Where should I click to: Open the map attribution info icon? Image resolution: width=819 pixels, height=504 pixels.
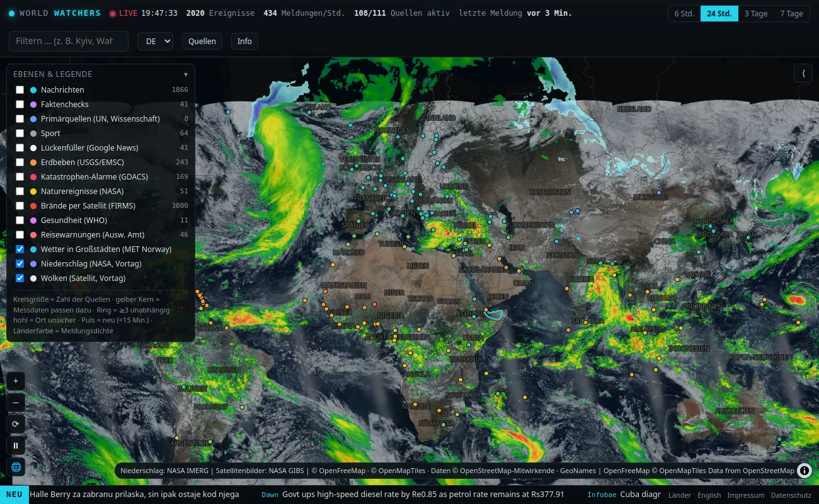pos(805,471)
